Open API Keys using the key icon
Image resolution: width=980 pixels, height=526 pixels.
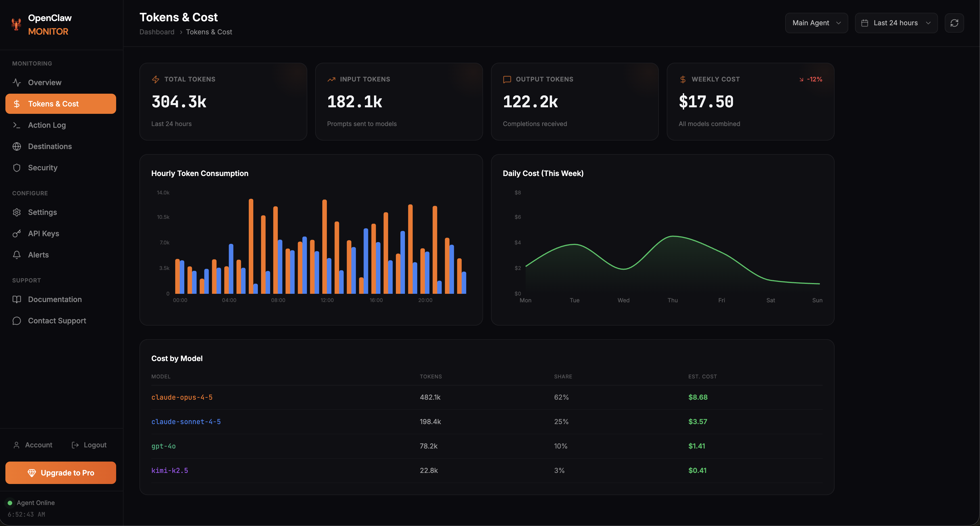click(x=17, y=233)
